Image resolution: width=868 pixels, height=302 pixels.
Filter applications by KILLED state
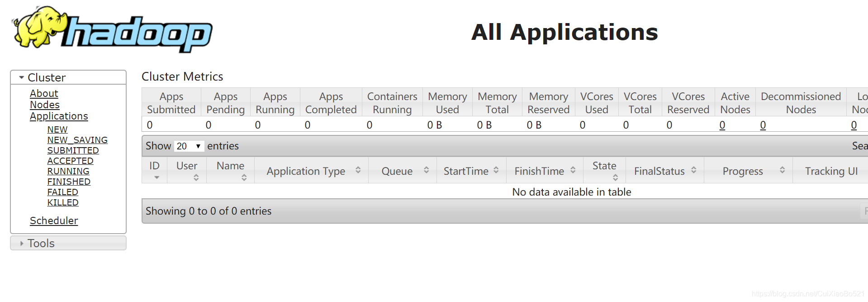[x=63, y=202]
